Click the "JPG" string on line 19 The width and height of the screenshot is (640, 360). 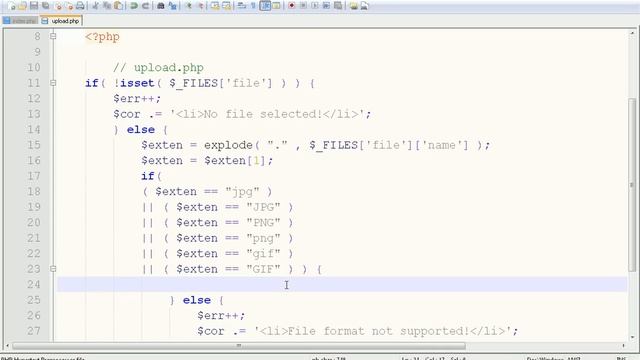(x=263, y=207)
